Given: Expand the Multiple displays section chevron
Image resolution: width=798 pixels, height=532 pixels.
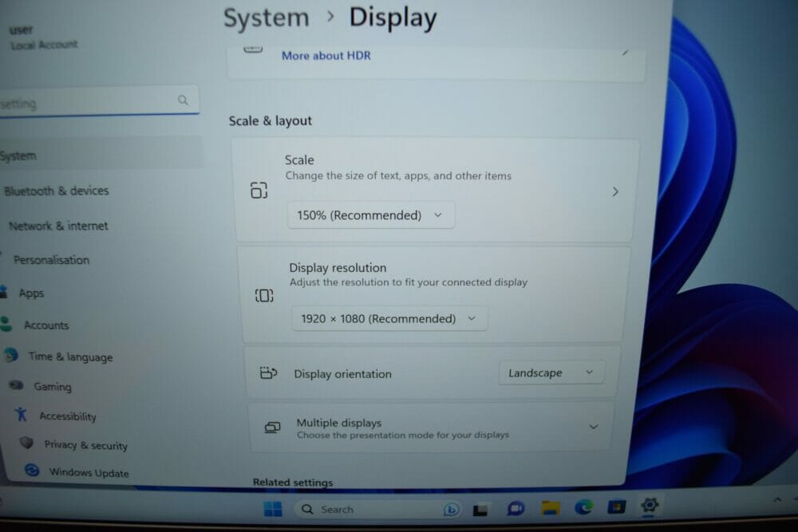Looking at the screenshot, I should pyautogui.click(x=594, y=427).
